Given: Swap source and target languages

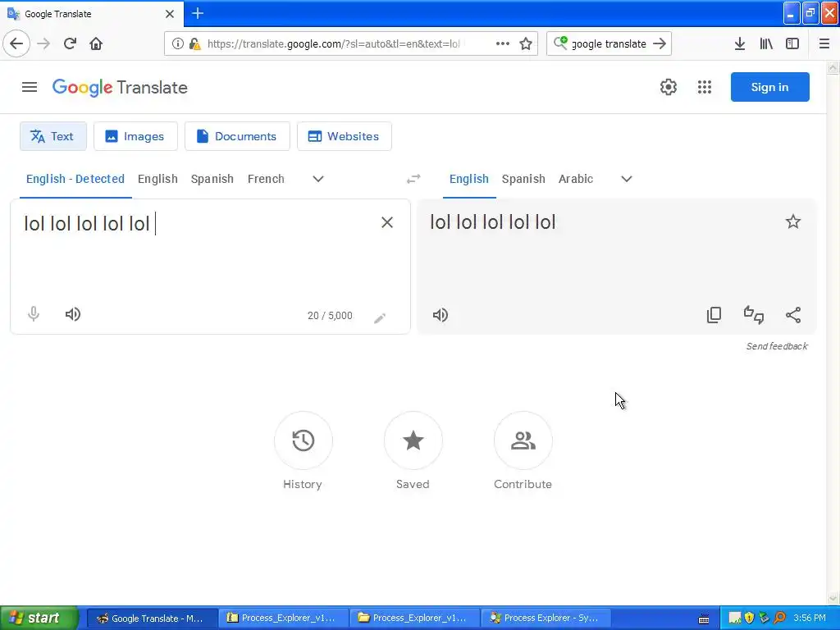Looking at the screenshot, I should click(x=413, y=179).
